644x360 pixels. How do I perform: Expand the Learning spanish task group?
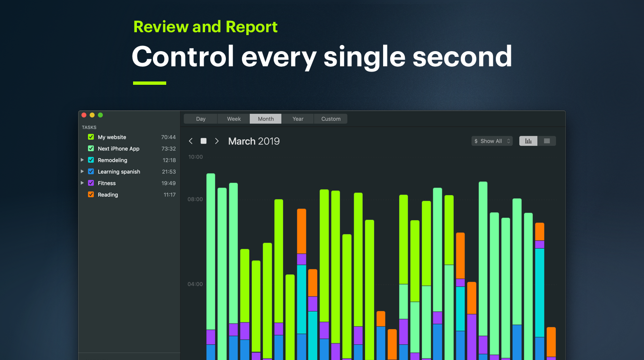82,171
